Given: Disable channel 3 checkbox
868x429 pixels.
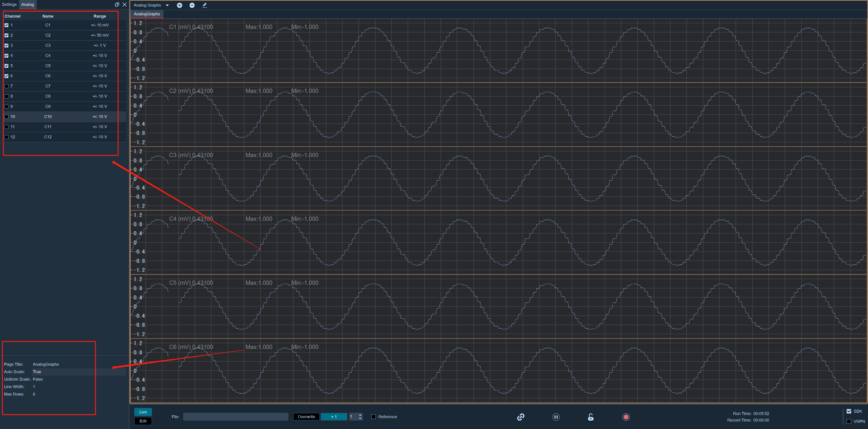Looking at the screenshot, I should (6, 45).
